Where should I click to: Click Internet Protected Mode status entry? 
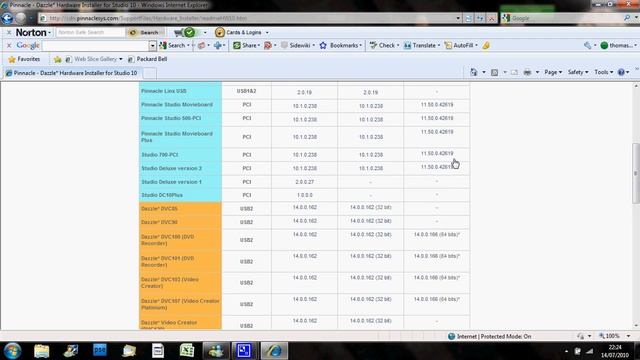point(489,336)
